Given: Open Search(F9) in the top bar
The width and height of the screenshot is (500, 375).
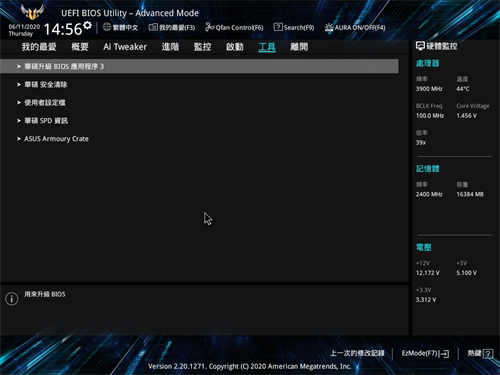Looking at the screenshot, I should click(294, 27).
